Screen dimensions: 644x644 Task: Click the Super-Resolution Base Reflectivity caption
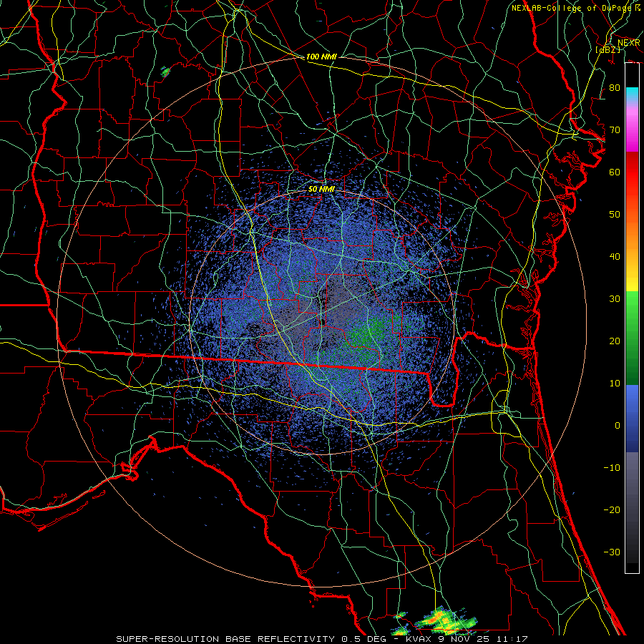pyautogui.click(x=321, y=639)
